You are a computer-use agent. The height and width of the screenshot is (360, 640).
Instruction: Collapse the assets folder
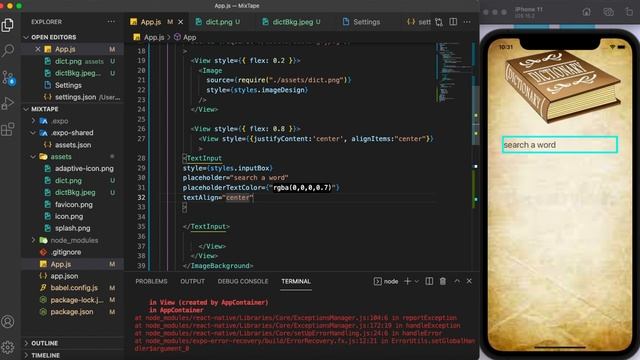coord(72,157)
